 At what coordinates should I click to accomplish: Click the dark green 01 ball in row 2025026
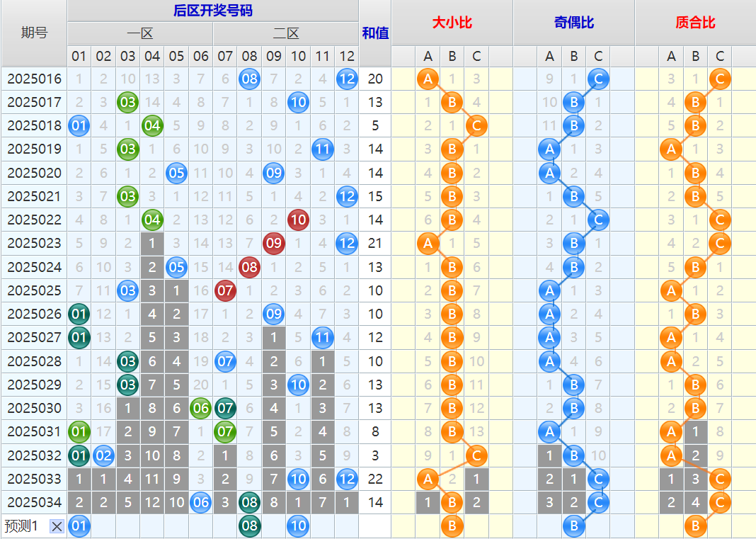[79, 314]
